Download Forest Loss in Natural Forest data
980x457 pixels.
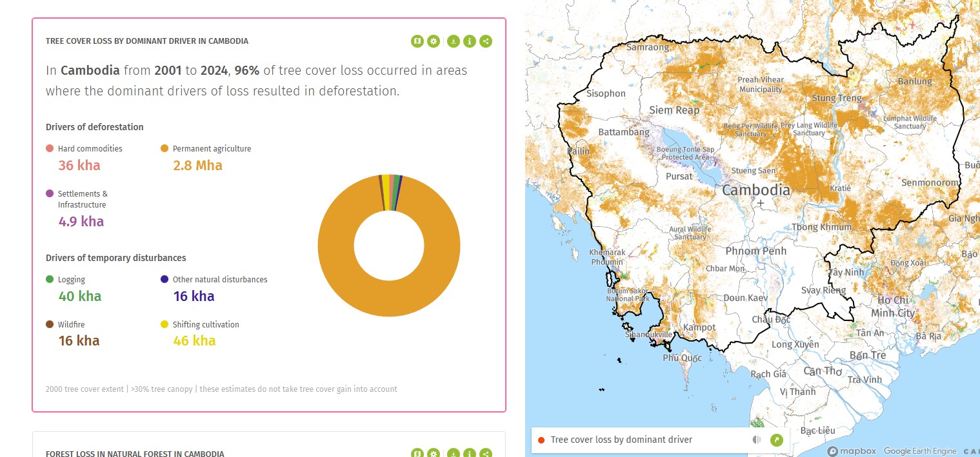454,453
